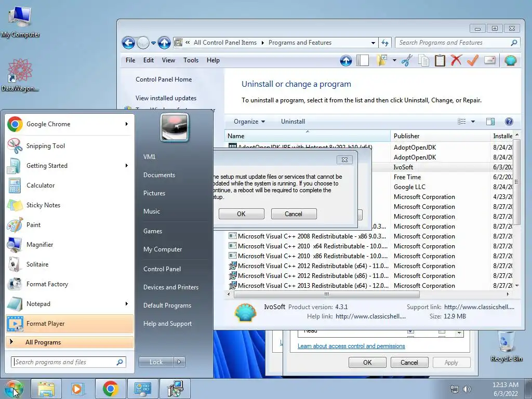Image resolution: width=532 pixels, height=399 pixels.
Task: Open the File menu
Action: pos(130,60)
